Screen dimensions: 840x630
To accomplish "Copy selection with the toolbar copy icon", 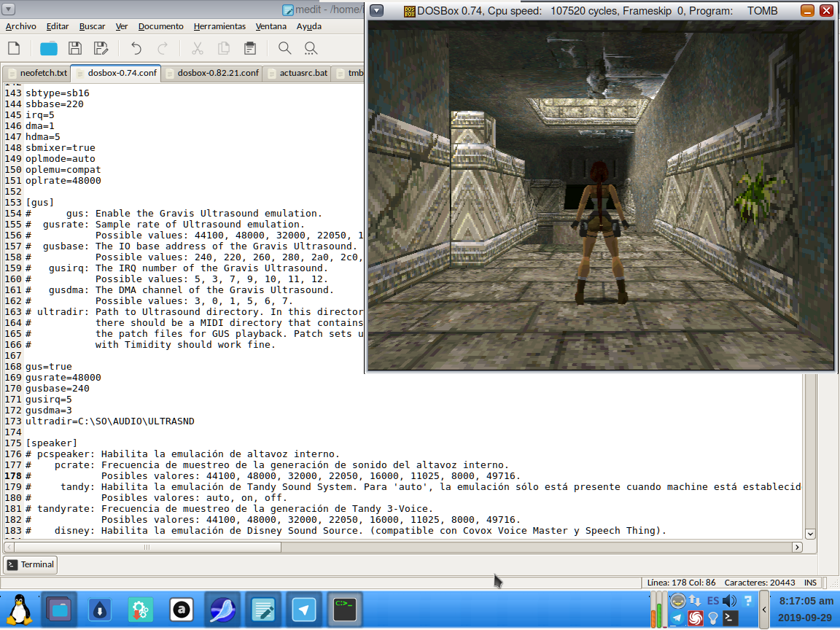I will click(224, 48).
